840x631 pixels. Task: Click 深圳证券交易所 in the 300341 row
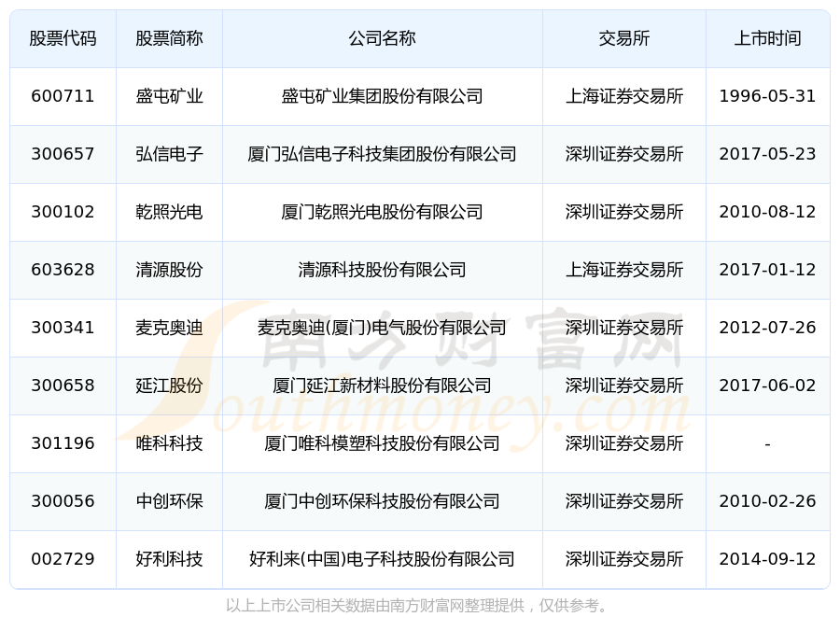624,328
